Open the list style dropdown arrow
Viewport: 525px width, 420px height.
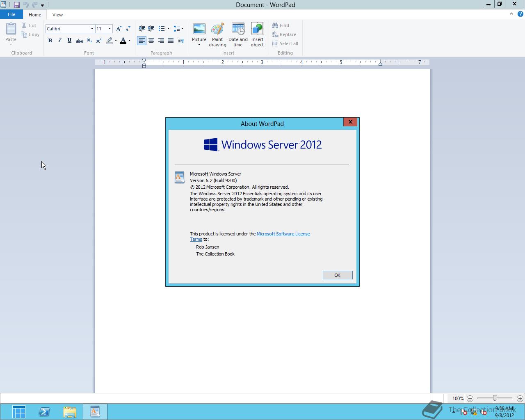[x=168, y=29]
